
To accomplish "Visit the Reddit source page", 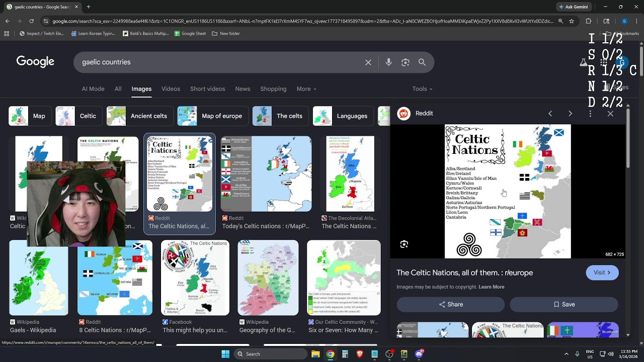I will click(602, 273).
